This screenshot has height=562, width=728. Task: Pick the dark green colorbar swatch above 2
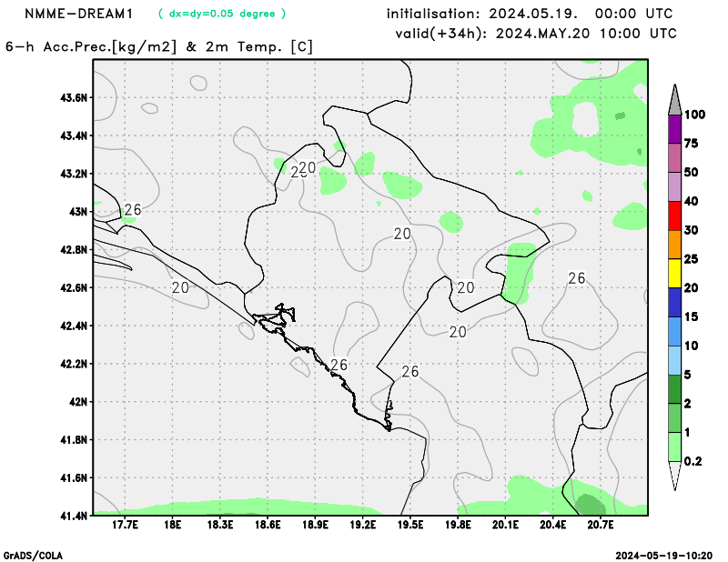coord(674,389)
